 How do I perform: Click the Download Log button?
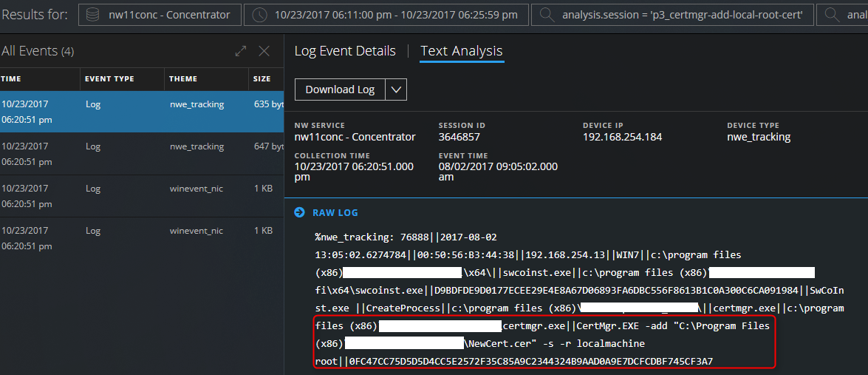pos(340,89)
